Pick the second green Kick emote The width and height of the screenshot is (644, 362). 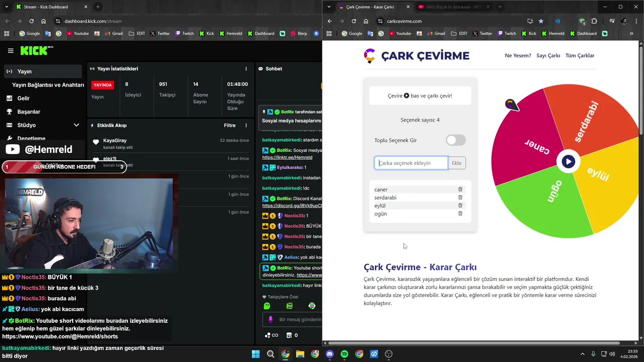[289, 306]
